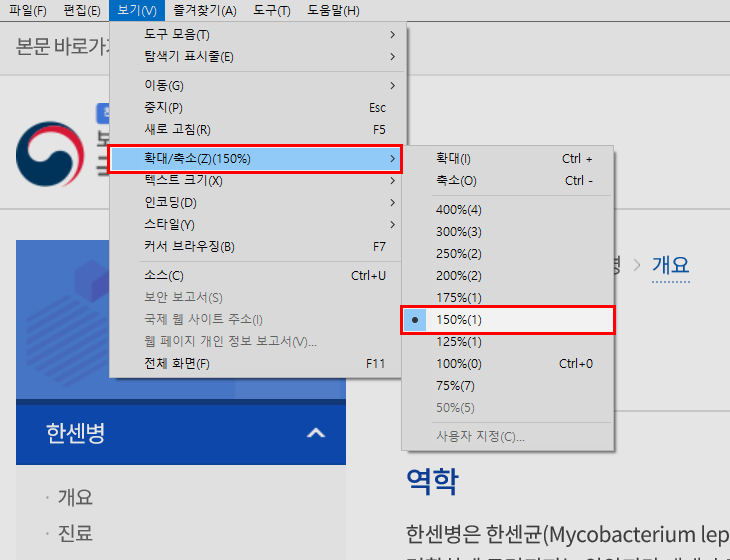This screenshot has height=560, width=730.
Task: Select 확대(I) zoom in option
Action: click(454, 158)
